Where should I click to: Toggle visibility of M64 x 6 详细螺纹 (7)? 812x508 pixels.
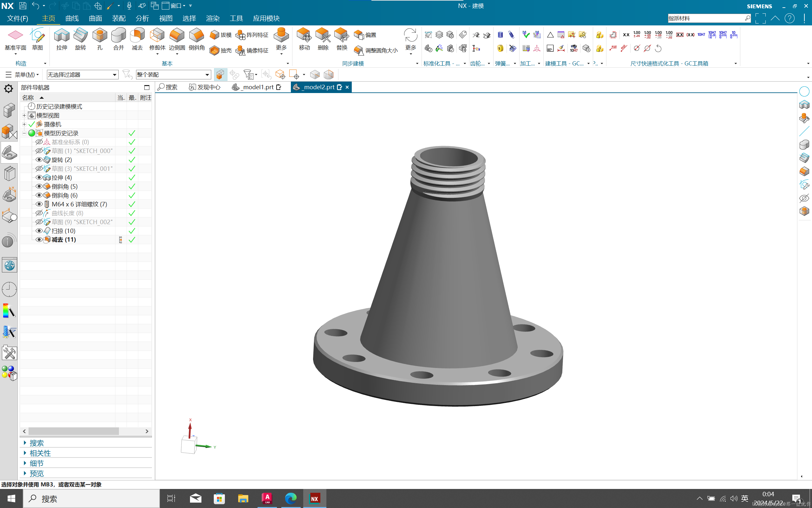(39, 204)
